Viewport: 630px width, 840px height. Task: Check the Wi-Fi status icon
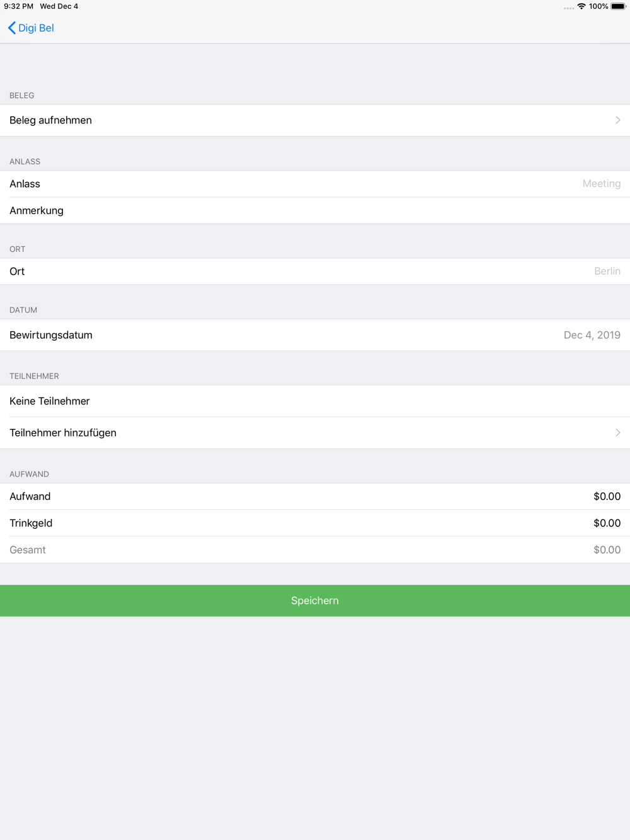coord(581,6)
